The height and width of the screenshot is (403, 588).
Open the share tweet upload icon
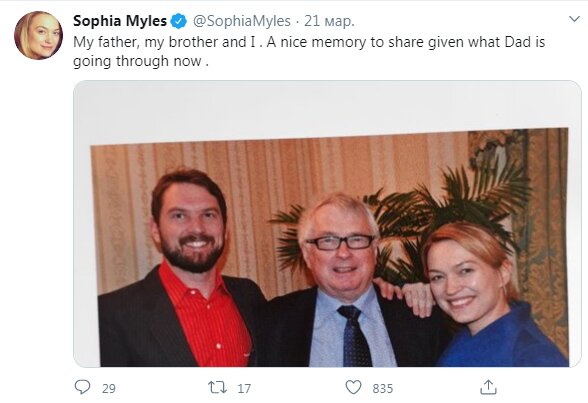(488, 387)
